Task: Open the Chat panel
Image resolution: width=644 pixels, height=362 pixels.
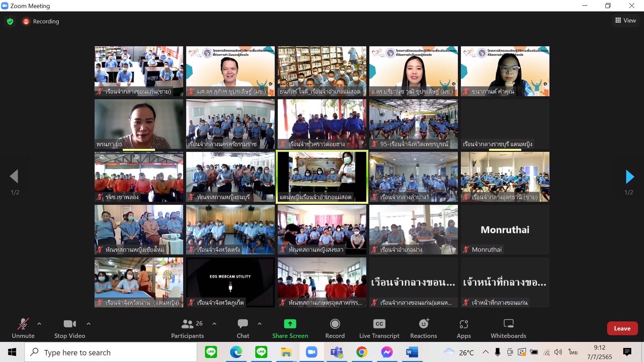Action: click(x=243, y=328)
